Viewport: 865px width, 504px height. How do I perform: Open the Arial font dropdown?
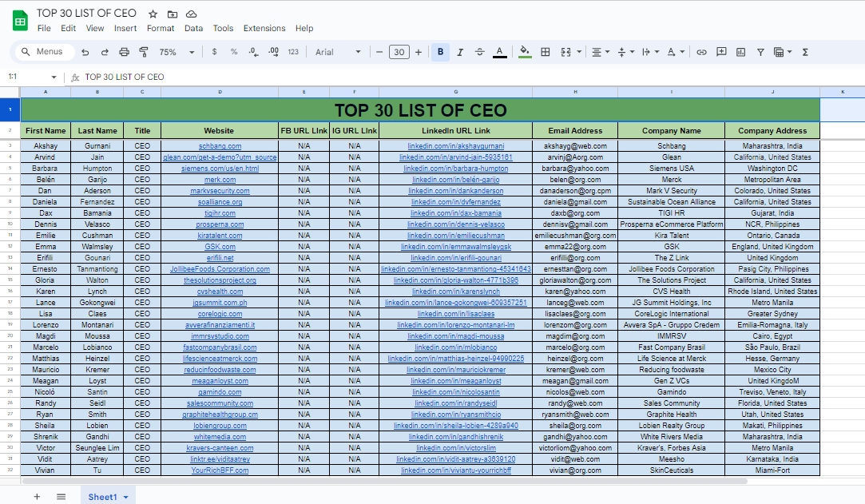(338, 52)
